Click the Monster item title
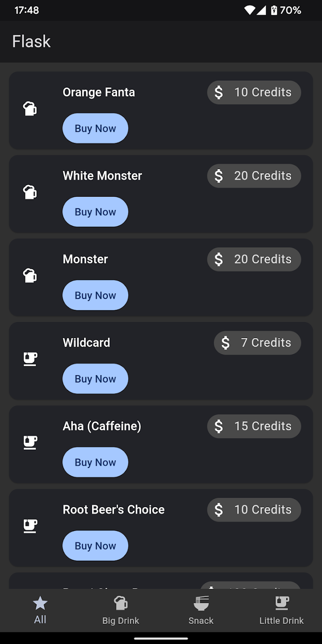The height and width of the screenshot is (644, 322). tap(85, 259)
